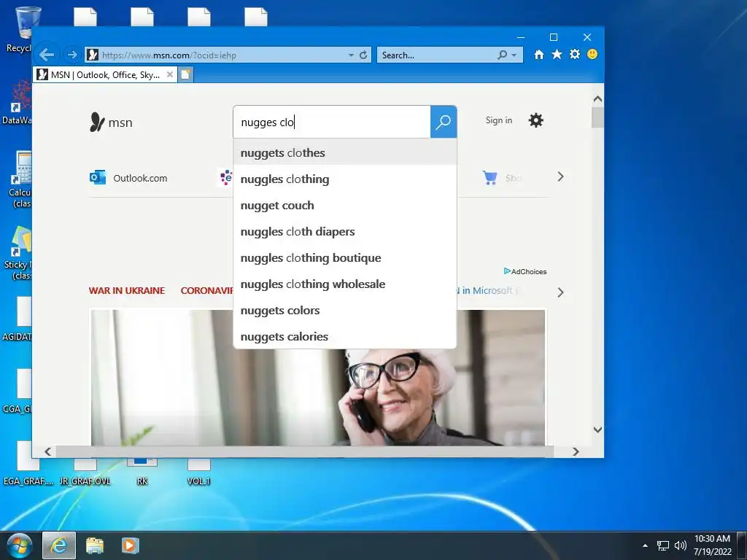
Task: Click the magnifier in browser search box
Action: (502, 55)
